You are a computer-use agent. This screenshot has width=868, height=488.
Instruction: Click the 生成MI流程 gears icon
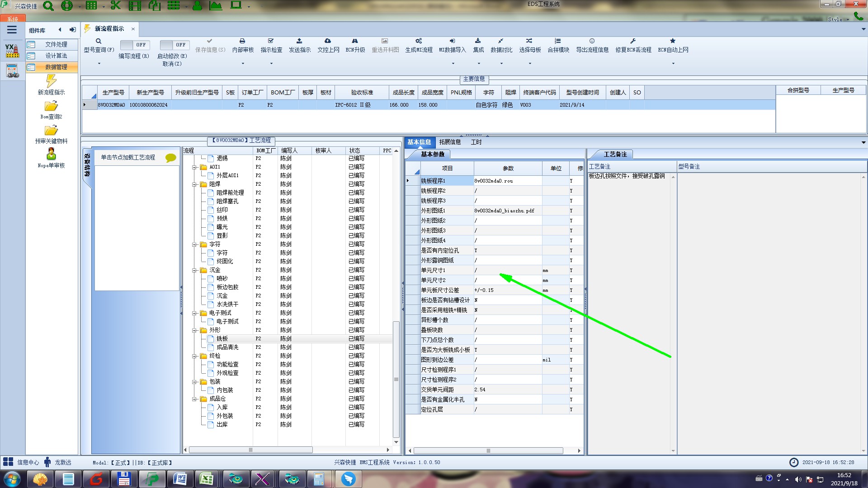coord(419,41)
